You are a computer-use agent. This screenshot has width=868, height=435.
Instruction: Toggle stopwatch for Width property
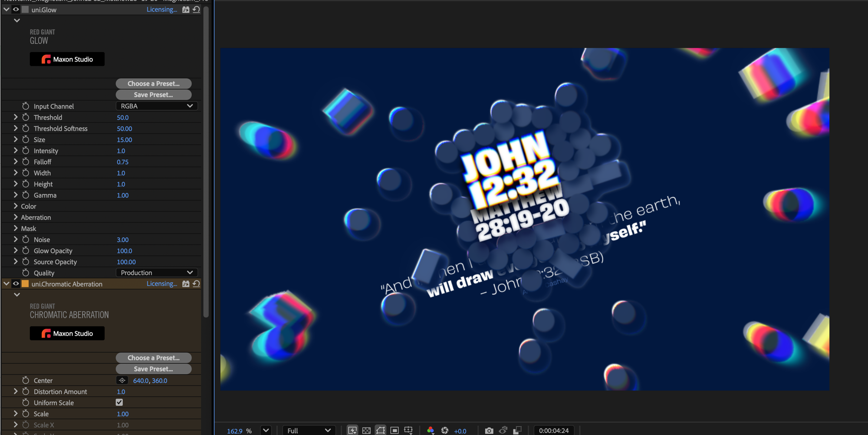(26, 173)
